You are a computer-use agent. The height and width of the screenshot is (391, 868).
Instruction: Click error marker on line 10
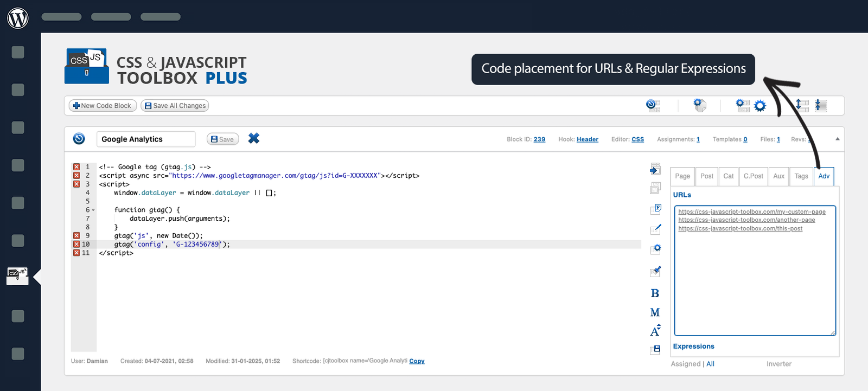pos(76,245)
